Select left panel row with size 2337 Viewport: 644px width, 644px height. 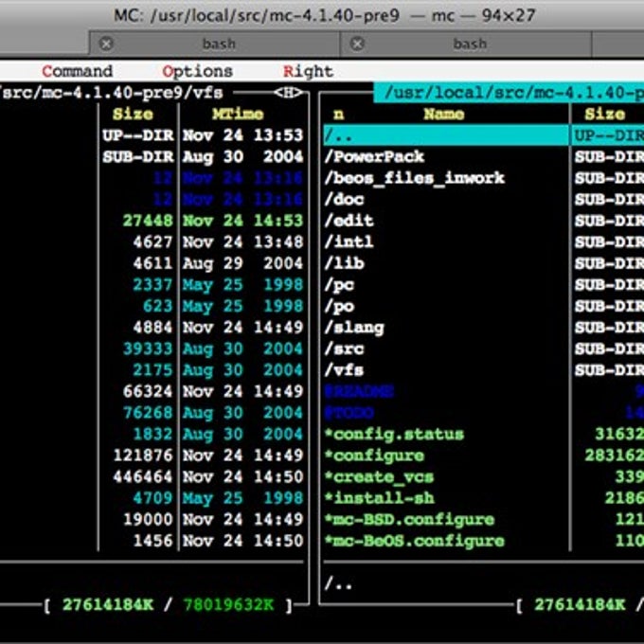[152, 285]
